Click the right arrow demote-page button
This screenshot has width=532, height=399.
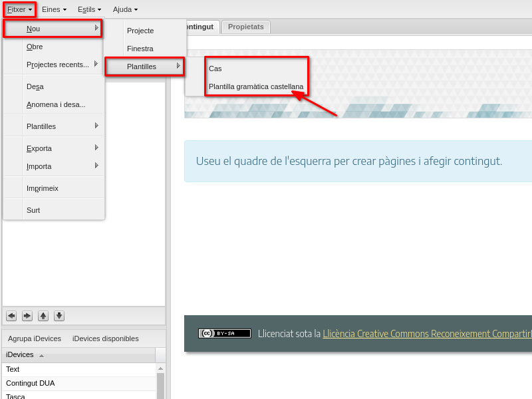pyautogui.click(x=27, y=316)
